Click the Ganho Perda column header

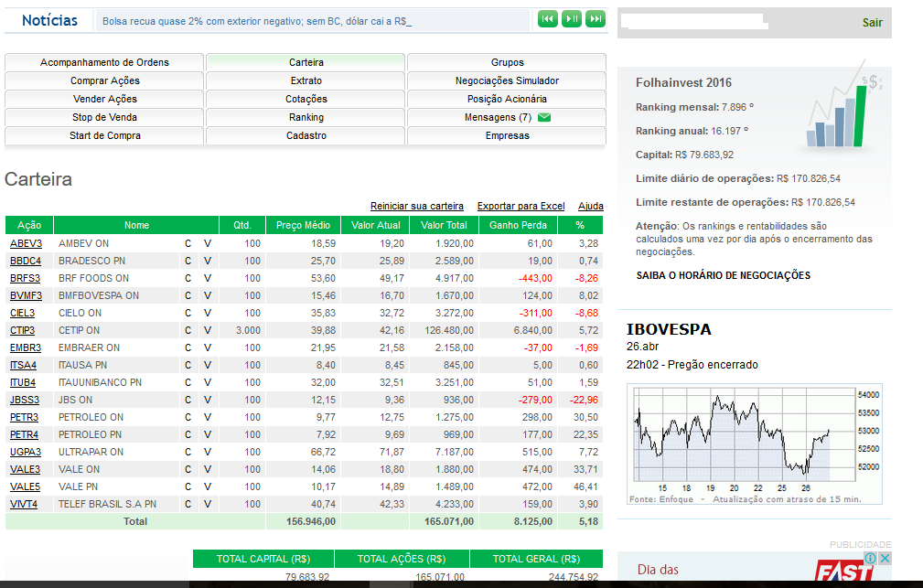pyautogui.click(x=518, y=225)
